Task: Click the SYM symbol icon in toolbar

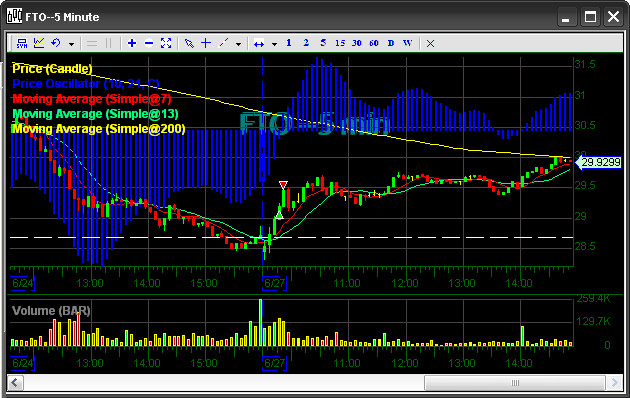Action: point(22,43)
